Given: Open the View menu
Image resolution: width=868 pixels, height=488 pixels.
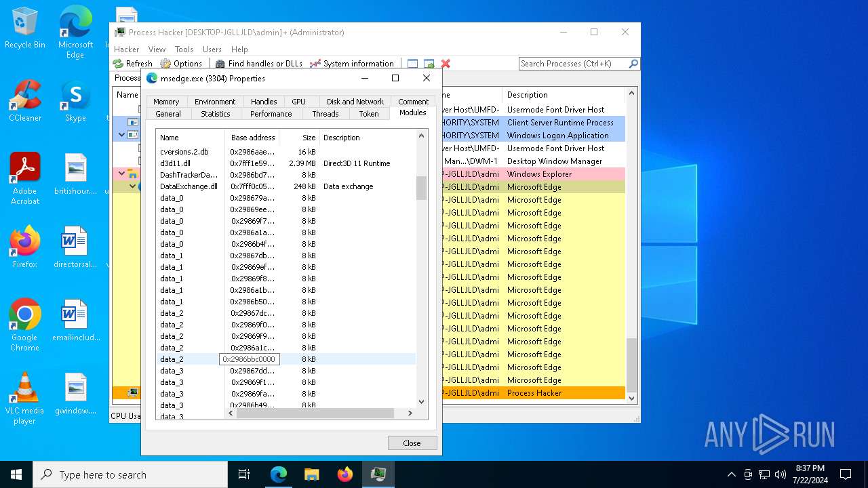Looking at the screenshot, I should (x=157, y=49).
